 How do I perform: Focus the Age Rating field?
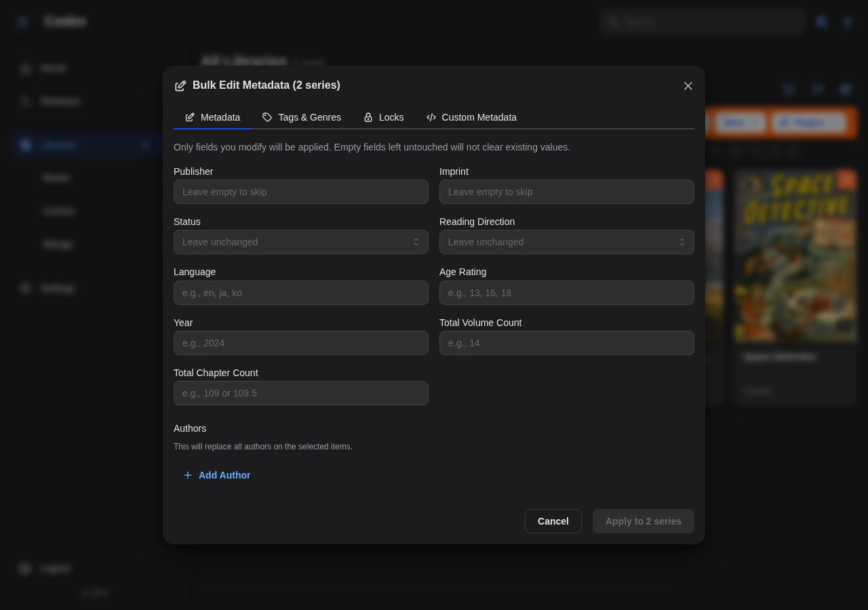coord(567,293)
